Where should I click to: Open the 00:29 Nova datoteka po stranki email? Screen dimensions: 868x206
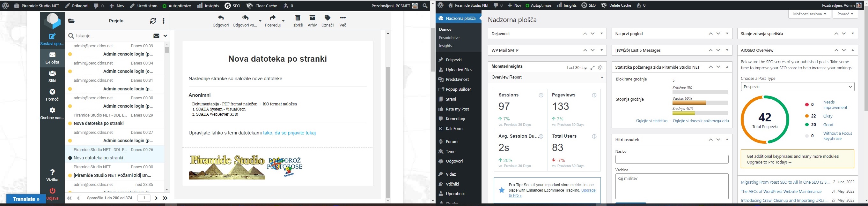[x=114, y=119]
